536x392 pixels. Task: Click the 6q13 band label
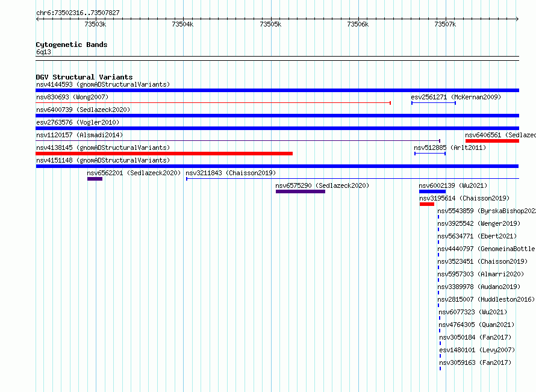pyautogui.click(x=43, y=52)
